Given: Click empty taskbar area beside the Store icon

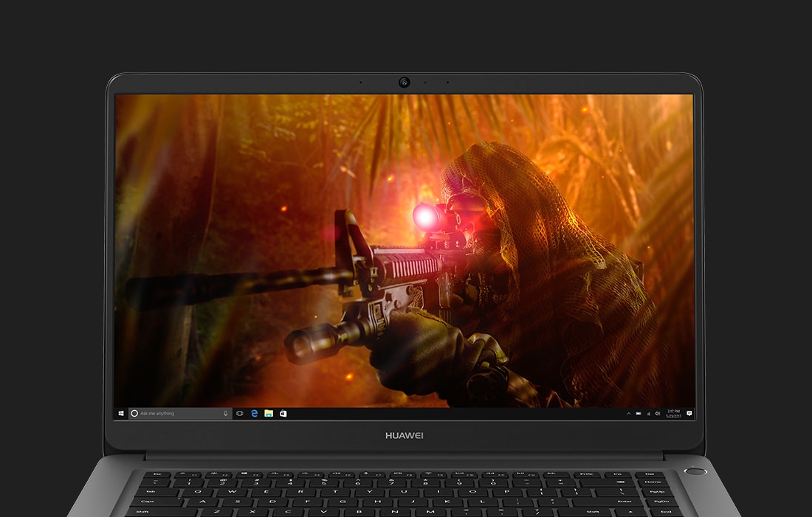Looking at the screenshot, I should point(443,414).
